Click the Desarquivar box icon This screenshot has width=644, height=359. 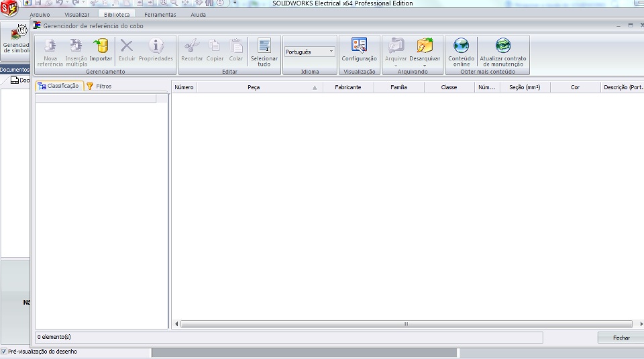425,46
